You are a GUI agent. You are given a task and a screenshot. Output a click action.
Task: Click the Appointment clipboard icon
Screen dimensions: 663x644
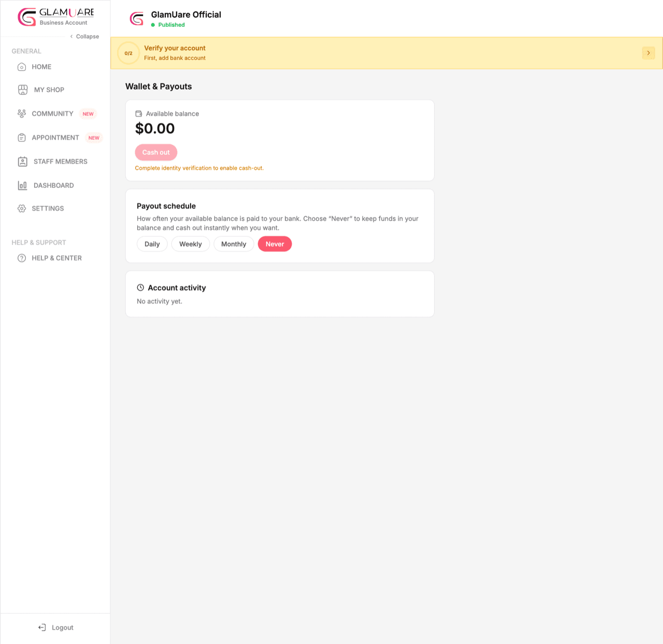(22, 138)
